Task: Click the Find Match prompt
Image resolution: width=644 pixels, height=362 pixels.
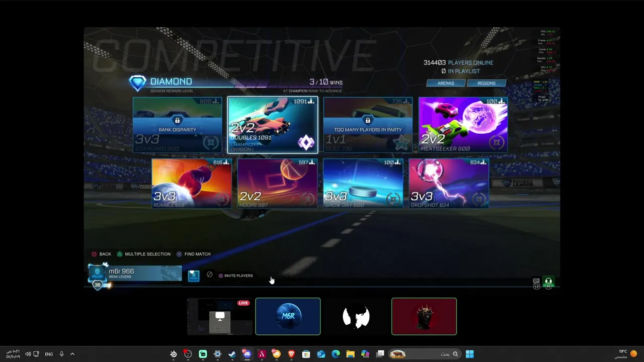Action: (x=193, y=254)
